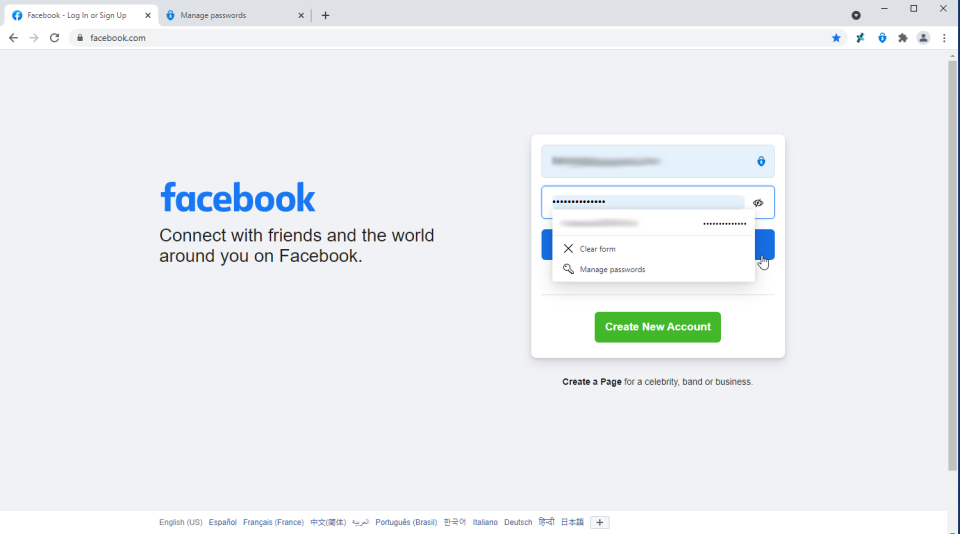960x534 pixels.
Task: Go back using the browser back arrow
Action: (13, 38)
